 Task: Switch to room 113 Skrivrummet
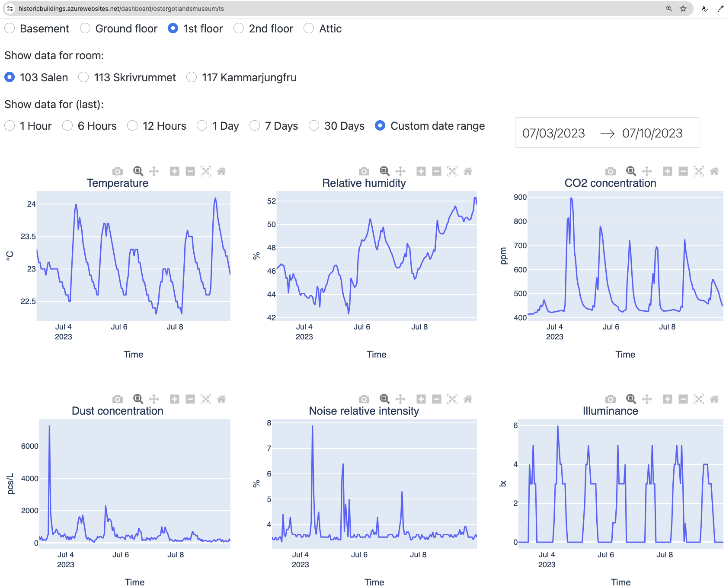pos(83,77)
